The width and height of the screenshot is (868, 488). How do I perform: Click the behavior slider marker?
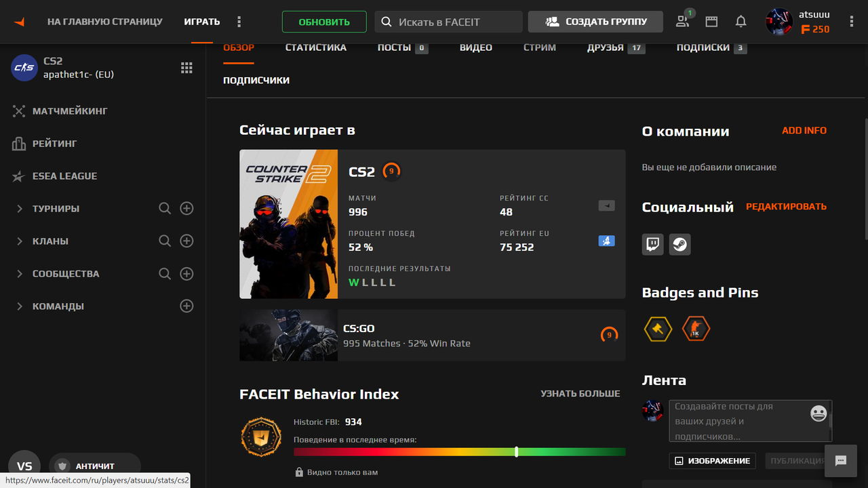click(x=517, y=451)
